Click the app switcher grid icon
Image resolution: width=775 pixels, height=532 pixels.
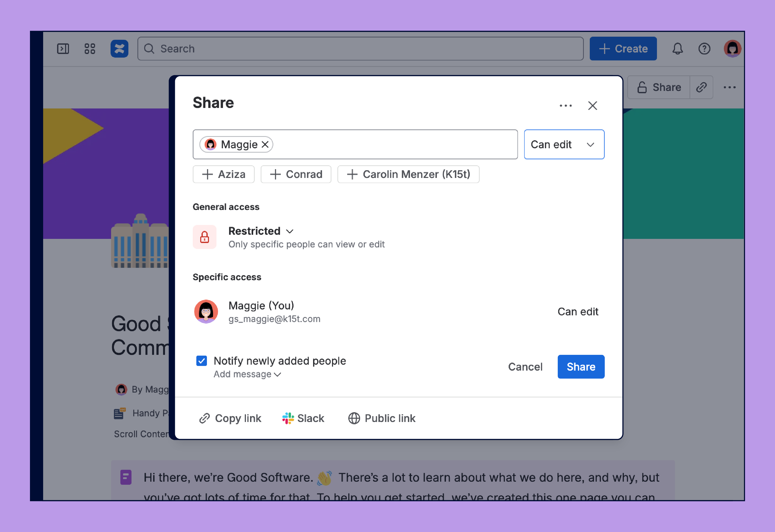[x=89, y=49]
